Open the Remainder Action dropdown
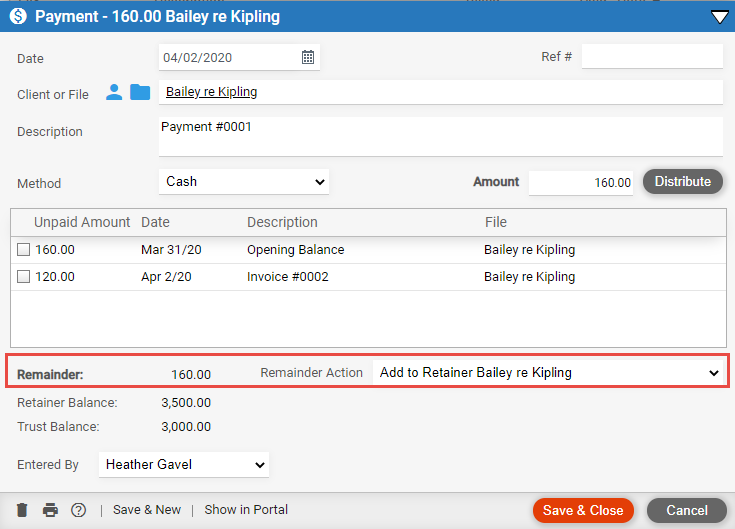 550,373
